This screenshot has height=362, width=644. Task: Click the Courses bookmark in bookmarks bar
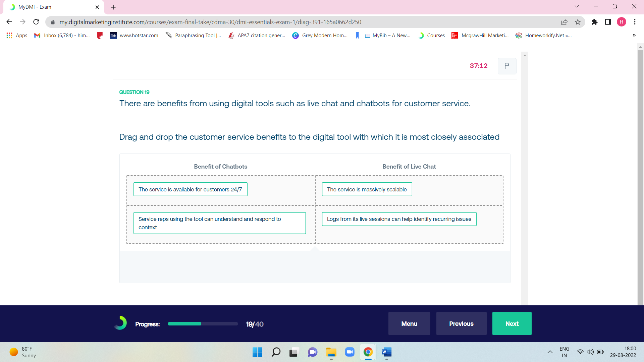click(435, 35)
